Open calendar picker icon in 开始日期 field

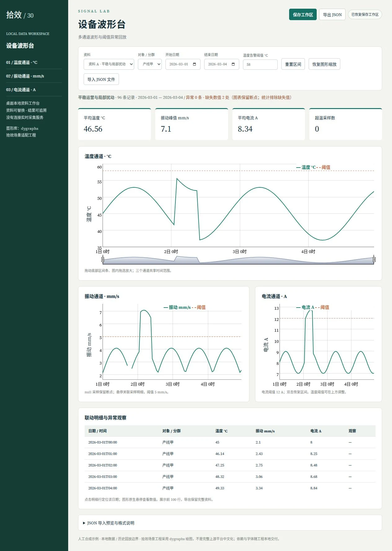point(195,64)
